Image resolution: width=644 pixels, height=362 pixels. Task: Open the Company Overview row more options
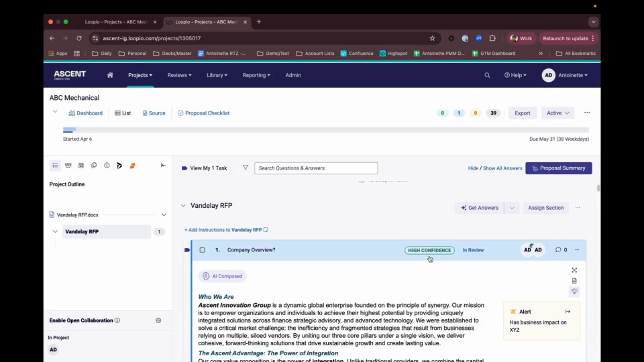pos(577,249)
